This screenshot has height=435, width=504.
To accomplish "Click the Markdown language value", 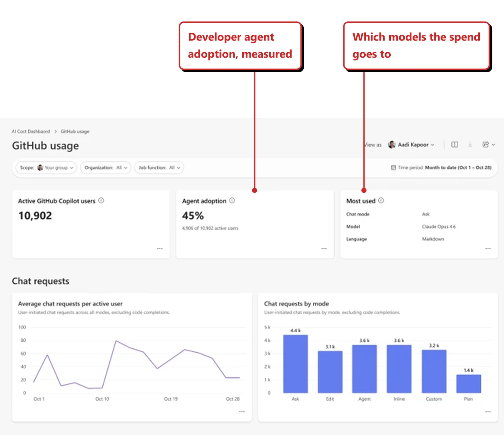I will [x=433, y=239].
